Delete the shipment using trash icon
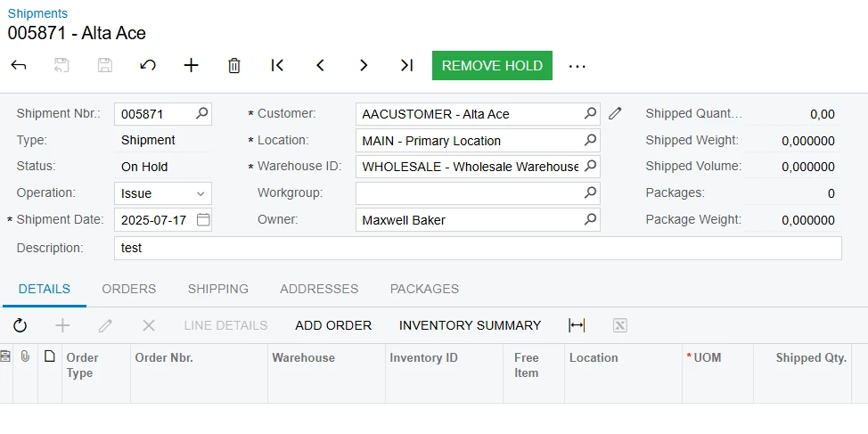868x434 pixels. click(x=234, y=65)
